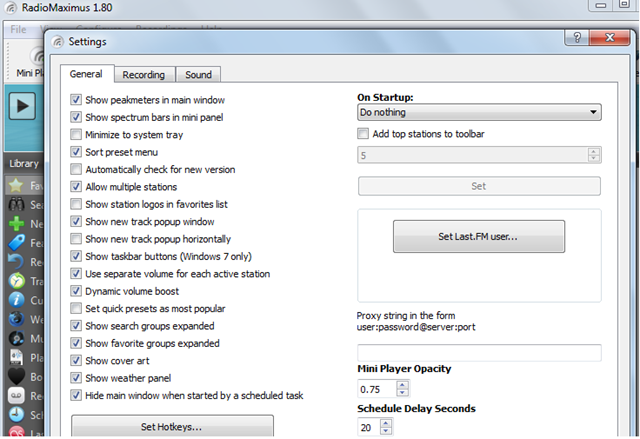Image resolution: width=640 pixels, height=439 pixels.
Task: Check Add top stations to toolbar
Action: coord(364,134)
